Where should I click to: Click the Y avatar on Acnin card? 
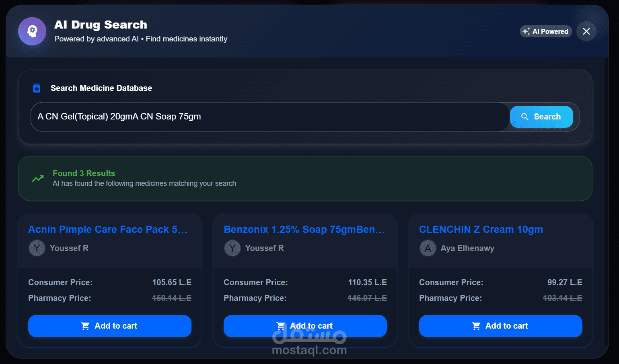coord(37,248)
